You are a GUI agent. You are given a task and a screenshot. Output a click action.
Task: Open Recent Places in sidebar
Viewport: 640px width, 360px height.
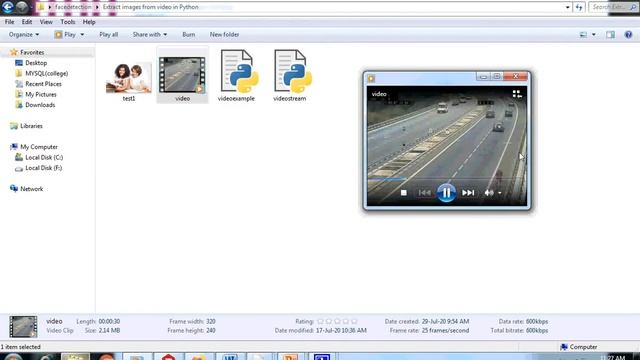(x=43, y=84)
